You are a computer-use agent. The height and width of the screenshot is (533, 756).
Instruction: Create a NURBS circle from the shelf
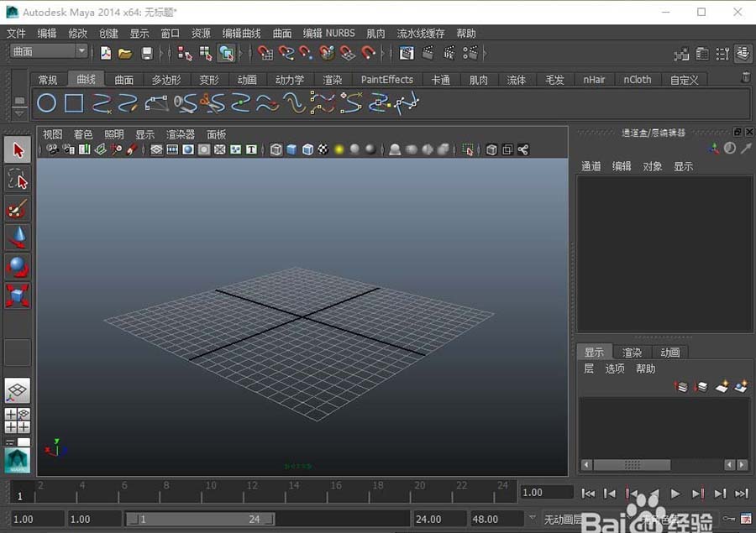(47, 103)
